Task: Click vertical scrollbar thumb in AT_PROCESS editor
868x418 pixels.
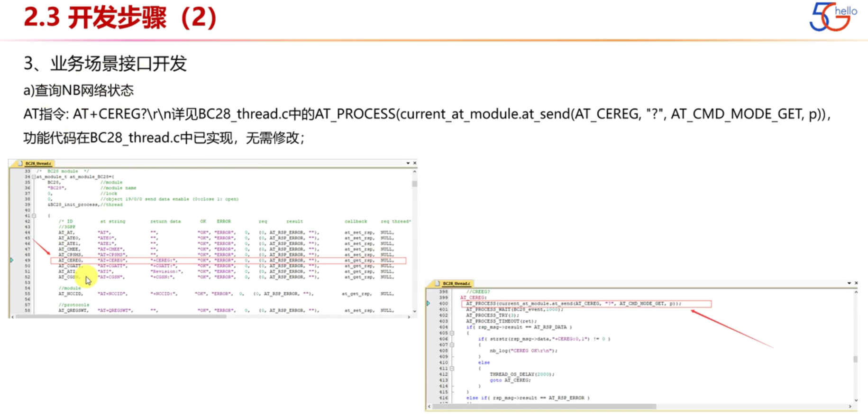Action: pos(856,359)
